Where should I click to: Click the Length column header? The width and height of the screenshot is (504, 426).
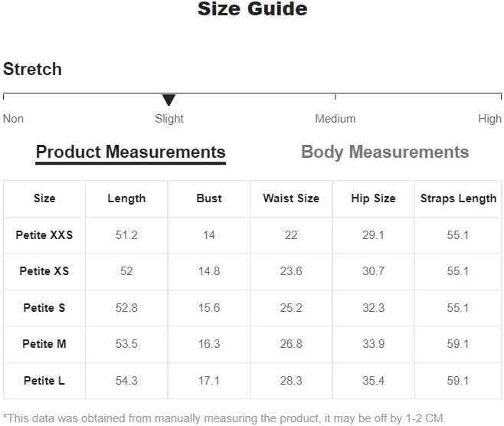[x=126, y=198]
